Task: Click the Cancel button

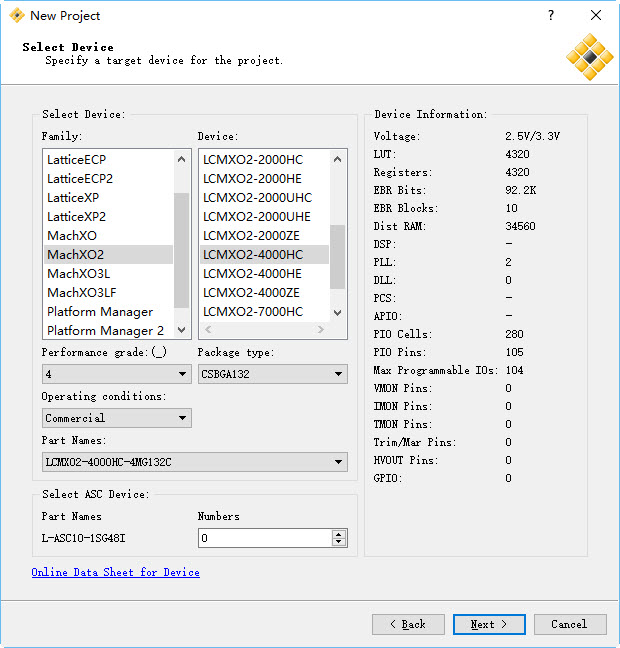Action: pos(570,624)
